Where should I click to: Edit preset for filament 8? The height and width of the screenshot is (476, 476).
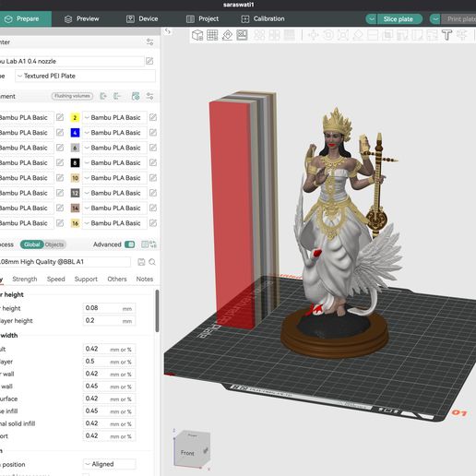pyautogui.click(x=153, y=162)
